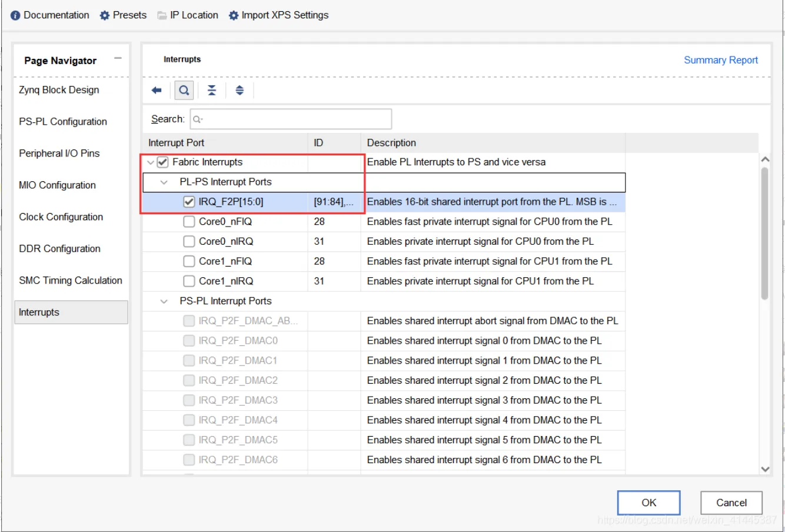Collapse the PL-PS Interrupt Ports group
Image resolution: width=785 pixels, height=532 pixels.
tap(164, 182)
